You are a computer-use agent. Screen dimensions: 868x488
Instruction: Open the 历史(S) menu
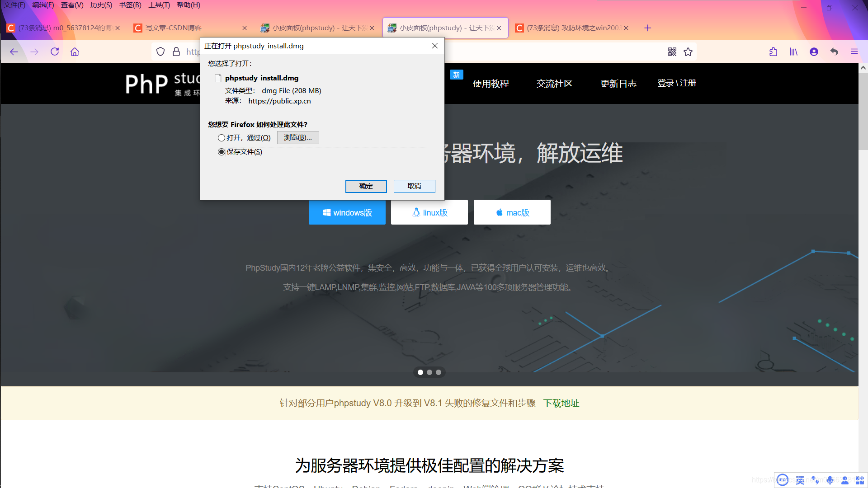[x=101, y=5]
